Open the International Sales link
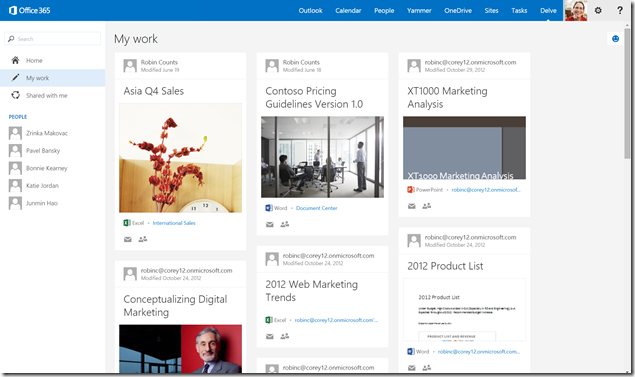The height and width of the screenshot is (377, 635). [x=174, y=223]
